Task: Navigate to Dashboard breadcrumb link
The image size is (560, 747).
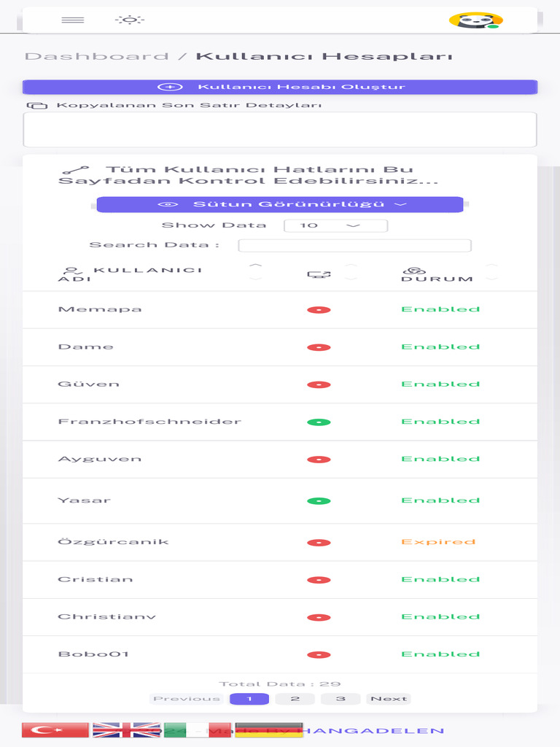Action: point(96,56)
